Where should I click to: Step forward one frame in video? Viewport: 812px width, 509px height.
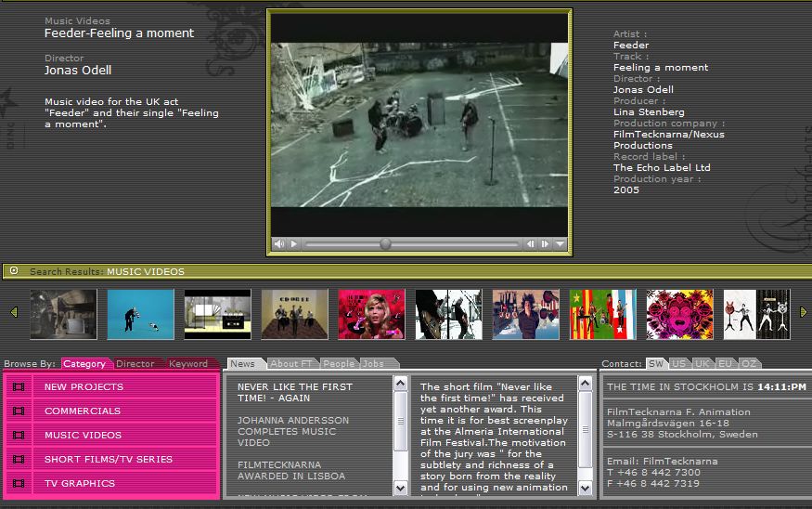point(545,243)
